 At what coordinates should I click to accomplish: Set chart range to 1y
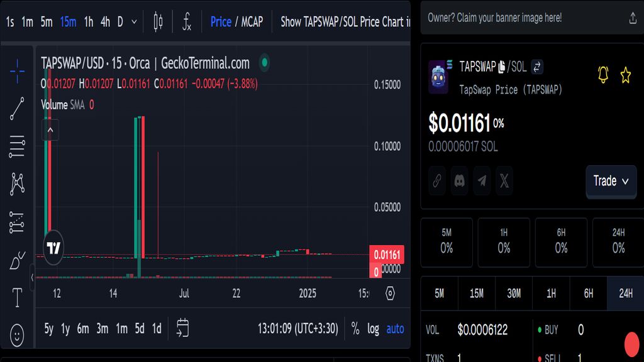point(65,329)
